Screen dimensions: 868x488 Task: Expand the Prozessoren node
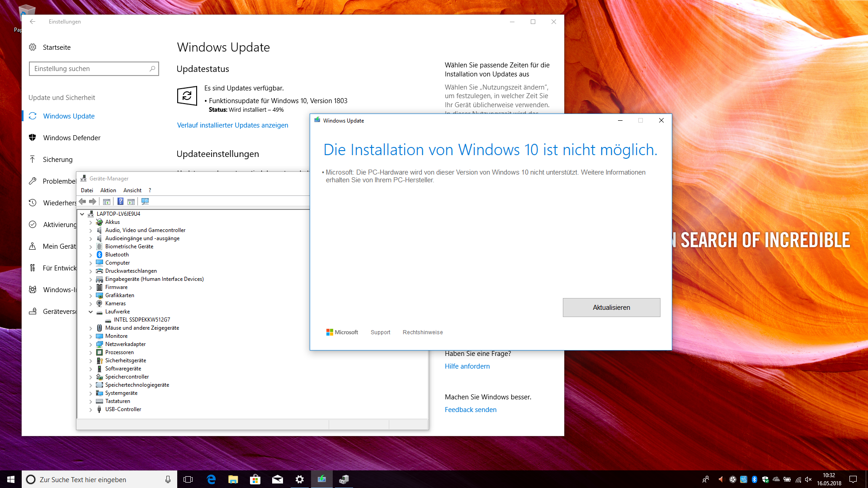90,353
